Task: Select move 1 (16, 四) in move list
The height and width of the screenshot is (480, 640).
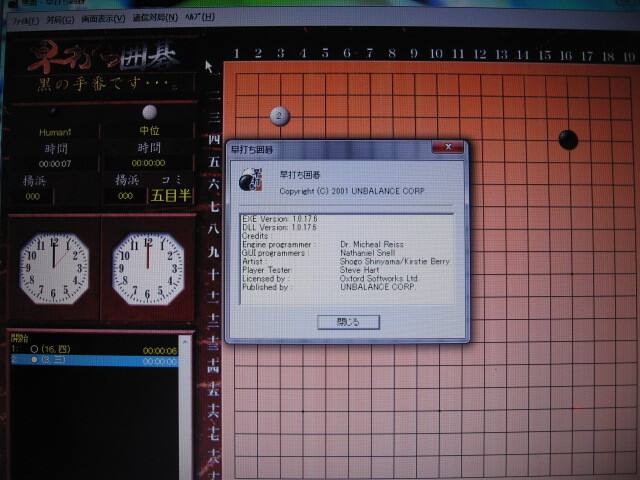Action: coord(94,349)
